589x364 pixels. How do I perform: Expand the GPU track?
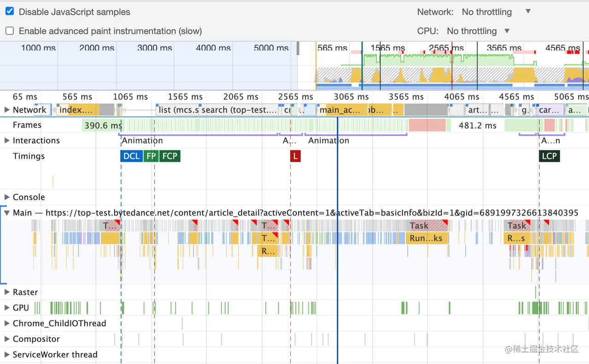pos(7,308)
